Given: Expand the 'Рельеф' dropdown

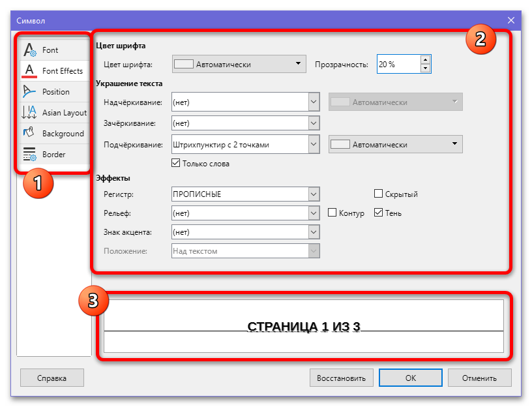Looking at the screenshot, I should click(x=314, y=213).
